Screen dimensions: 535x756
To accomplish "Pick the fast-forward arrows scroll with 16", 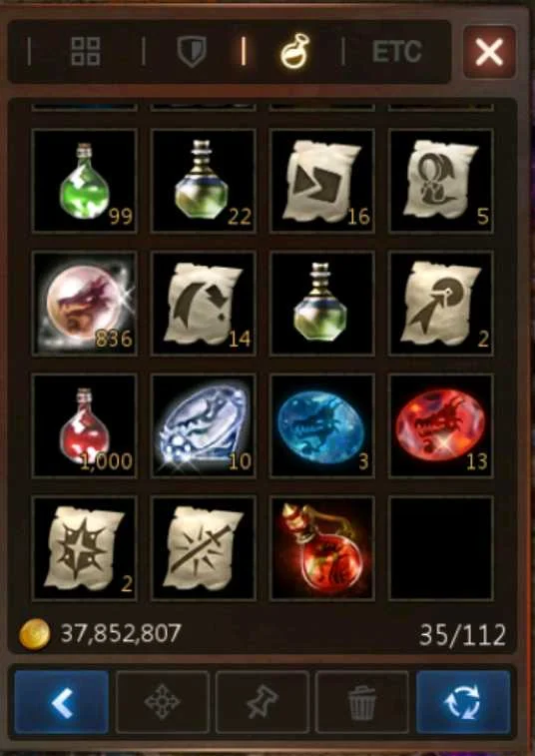I will 322,181.
